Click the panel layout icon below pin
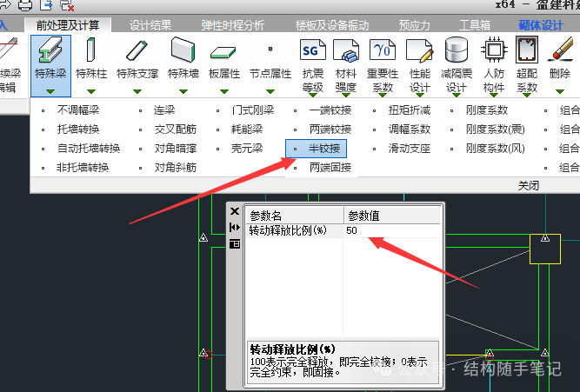Image resolution: width=580 pixels, height=392 pixels. [x=235, y=243]
